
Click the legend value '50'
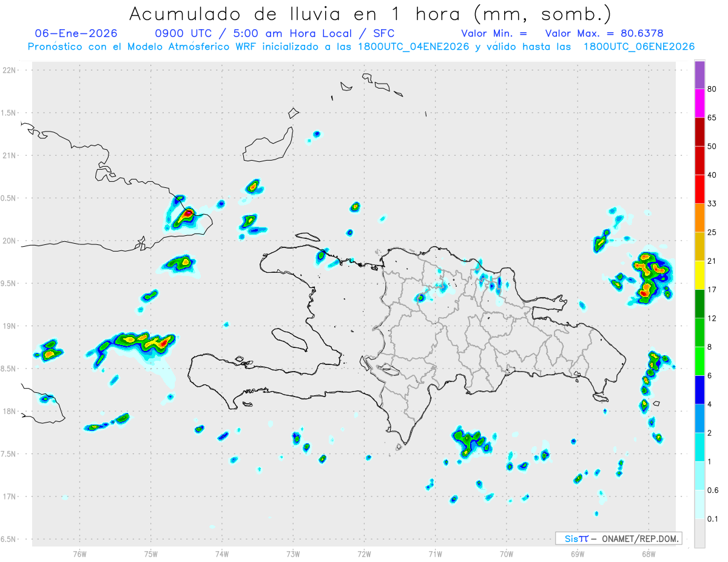tap(712, 147)
